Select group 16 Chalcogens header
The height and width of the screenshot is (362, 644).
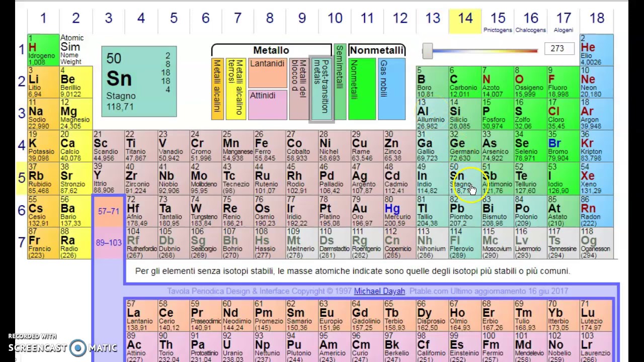pos(530,20)
